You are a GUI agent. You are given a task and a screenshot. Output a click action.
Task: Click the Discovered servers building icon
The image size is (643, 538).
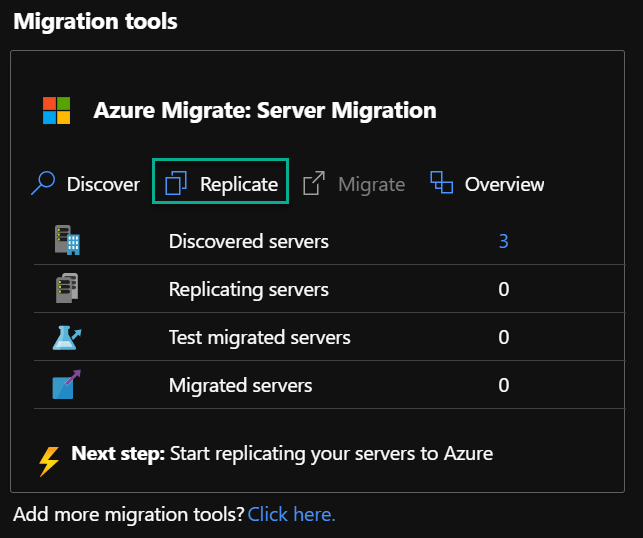[x=67, y=240]
